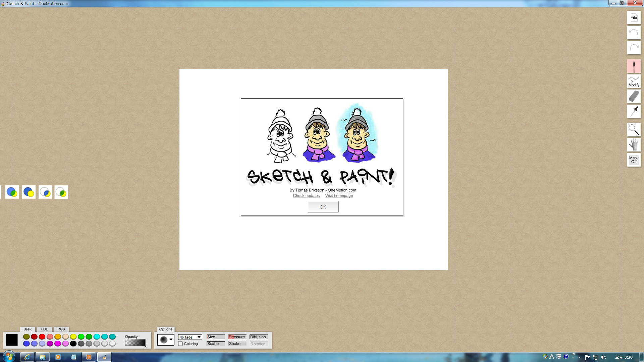The height and width of the screenshot is (362, 644).
Task: Click the Rotation slider bar
Action: tap(259, 344)
